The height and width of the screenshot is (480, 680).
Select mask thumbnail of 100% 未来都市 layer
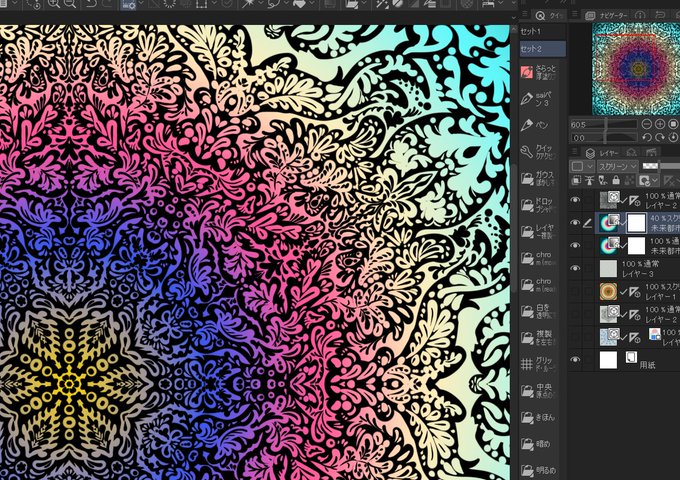[x=636, y=246]
